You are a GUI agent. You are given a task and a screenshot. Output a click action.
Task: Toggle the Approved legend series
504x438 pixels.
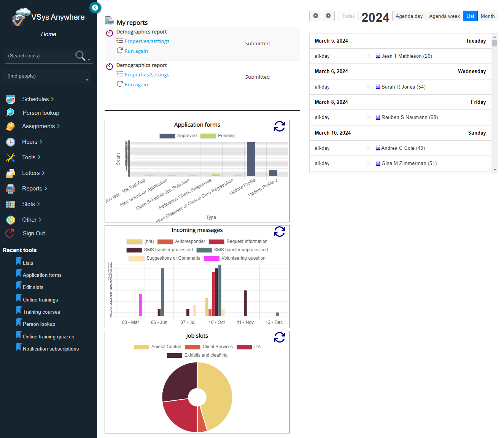coord(167,136)
